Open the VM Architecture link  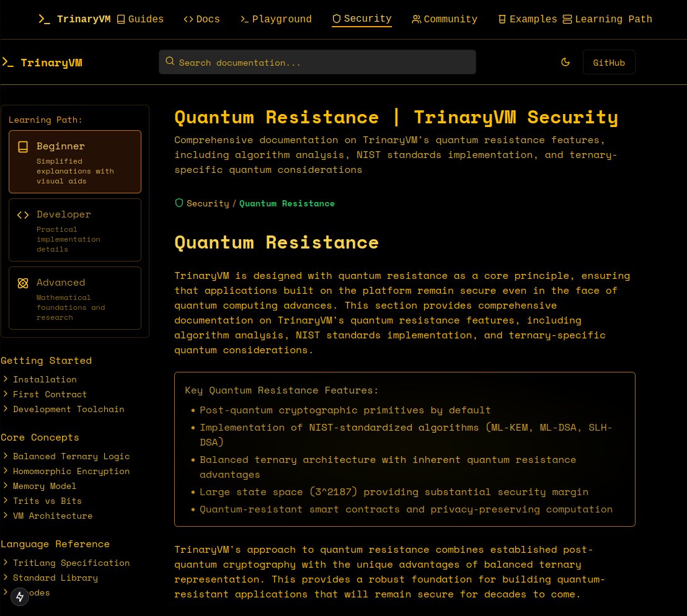point(53,516)
